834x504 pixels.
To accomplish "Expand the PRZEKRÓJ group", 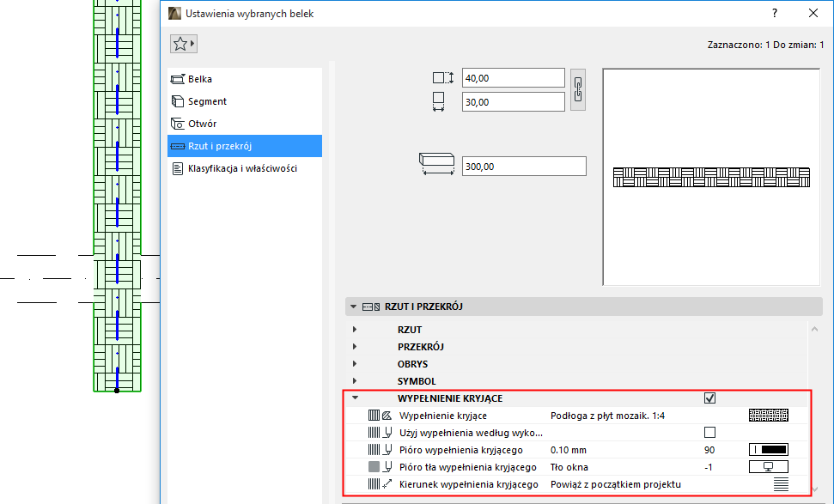I will point(354,347).
